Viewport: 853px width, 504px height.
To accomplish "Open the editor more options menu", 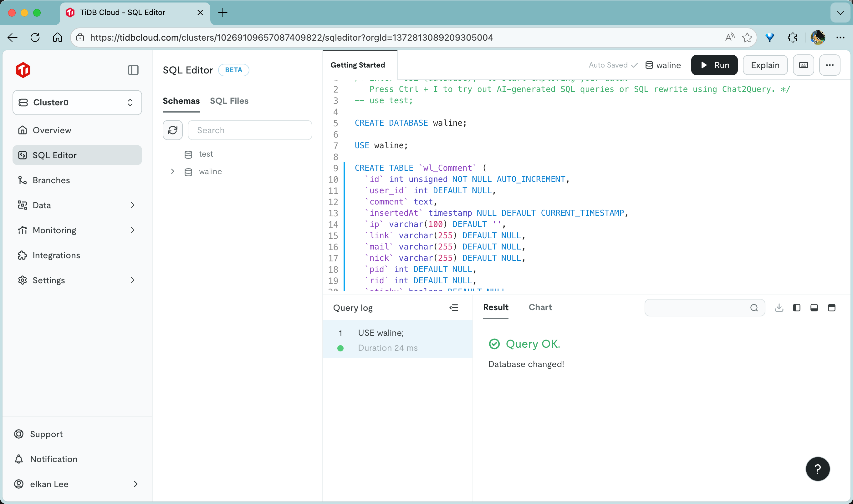I will [x=830, y=65].
